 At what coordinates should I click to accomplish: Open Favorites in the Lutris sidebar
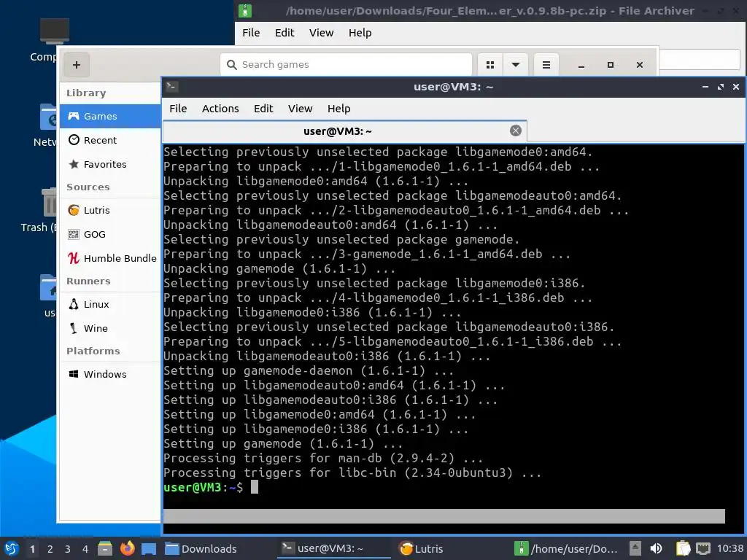tap(110, 164)
